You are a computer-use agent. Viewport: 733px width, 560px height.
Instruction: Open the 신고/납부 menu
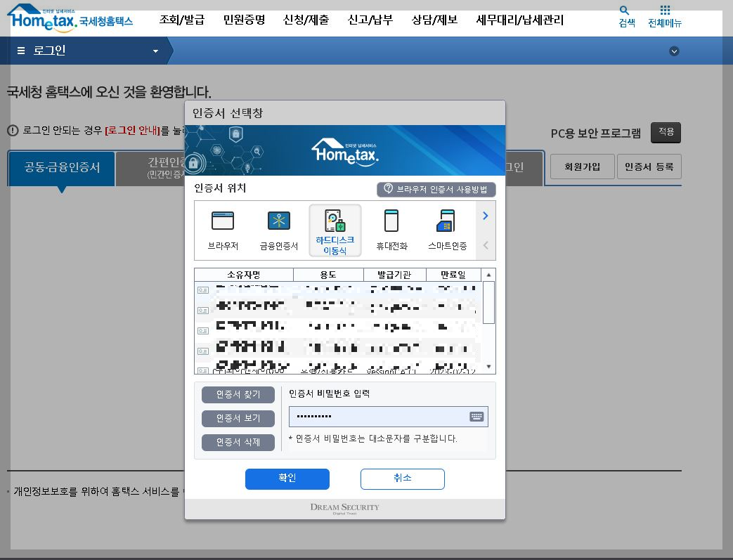click(370, 20)
